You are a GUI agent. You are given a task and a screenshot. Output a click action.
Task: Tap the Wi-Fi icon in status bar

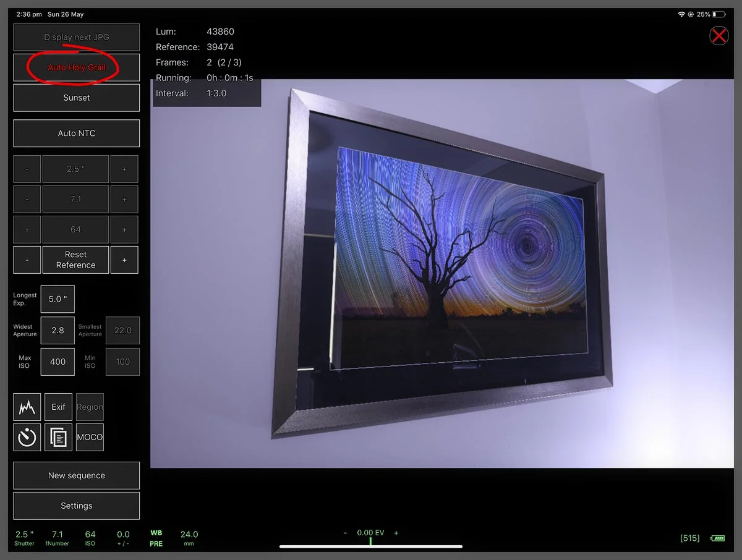[x=681, y=14]
